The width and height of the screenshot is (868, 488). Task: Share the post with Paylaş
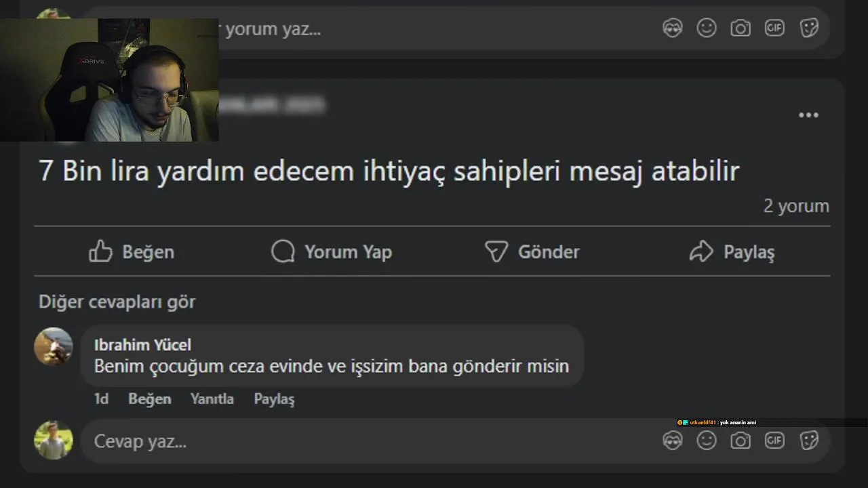tap(732, 251)
